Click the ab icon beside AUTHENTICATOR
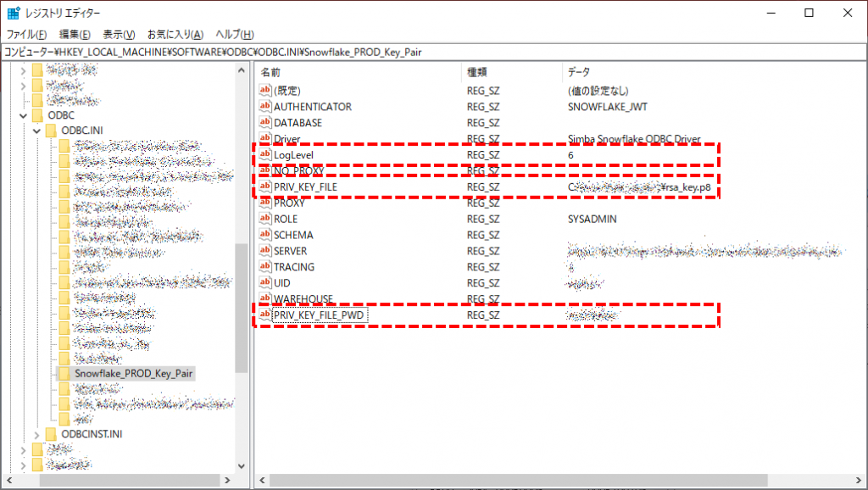 click(264, 107)
